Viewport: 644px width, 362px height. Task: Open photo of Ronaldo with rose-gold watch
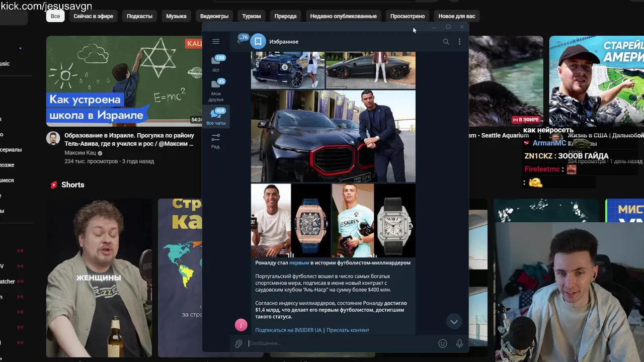(291, 220)
